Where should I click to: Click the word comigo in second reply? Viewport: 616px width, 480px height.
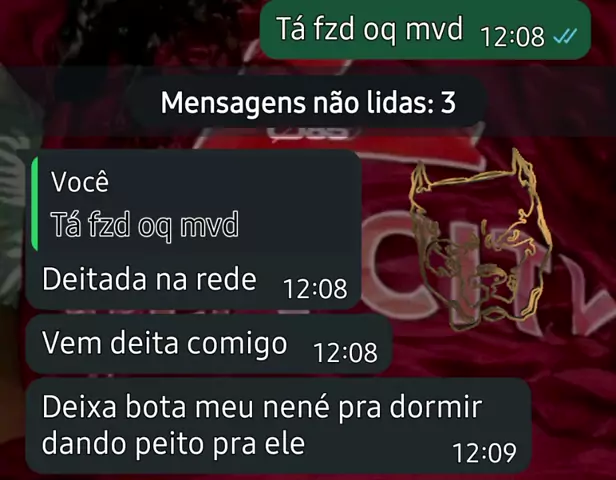point(237,344)
